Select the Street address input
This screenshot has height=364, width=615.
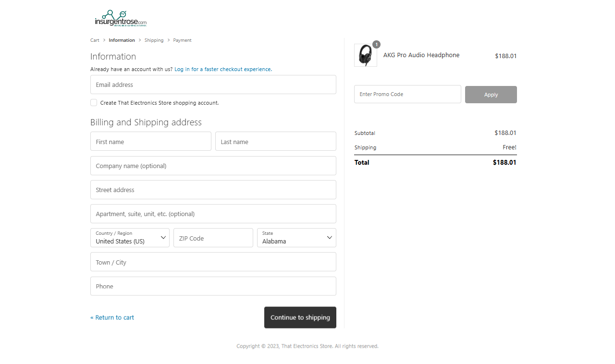coord(213,190)
